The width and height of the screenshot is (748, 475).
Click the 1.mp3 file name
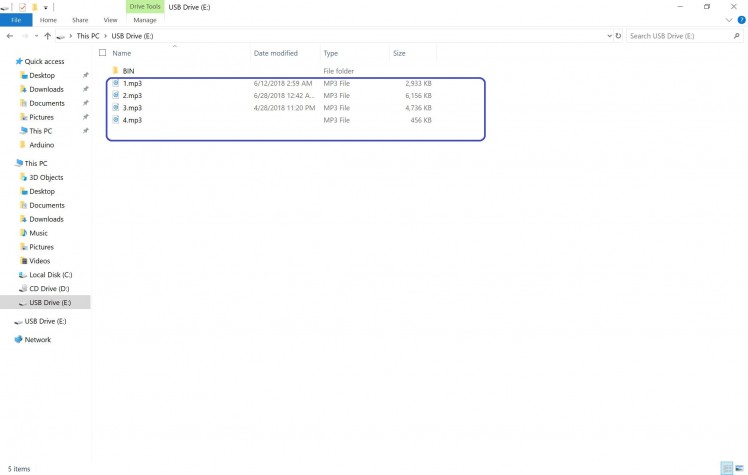[132, 83]
